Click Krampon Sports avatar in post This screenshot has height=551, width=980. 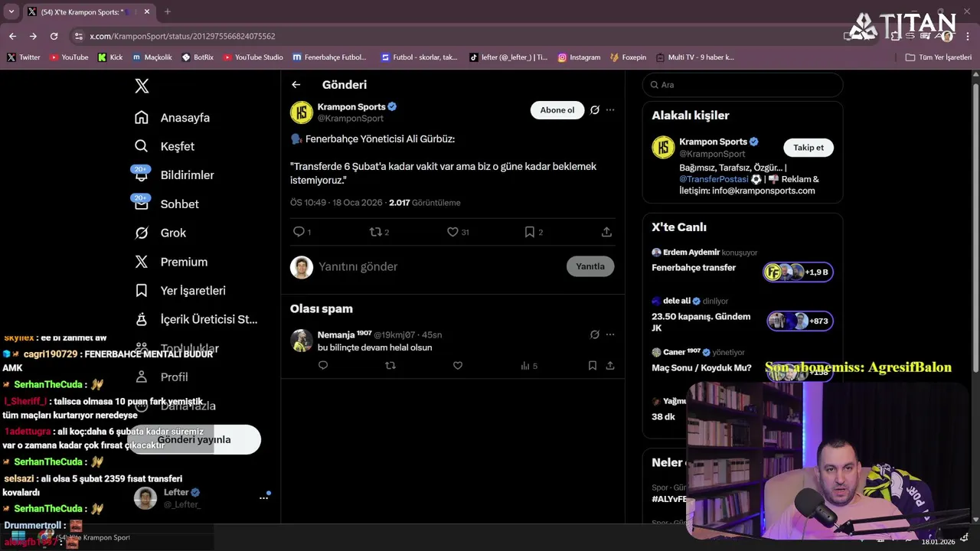click(302, 112)
